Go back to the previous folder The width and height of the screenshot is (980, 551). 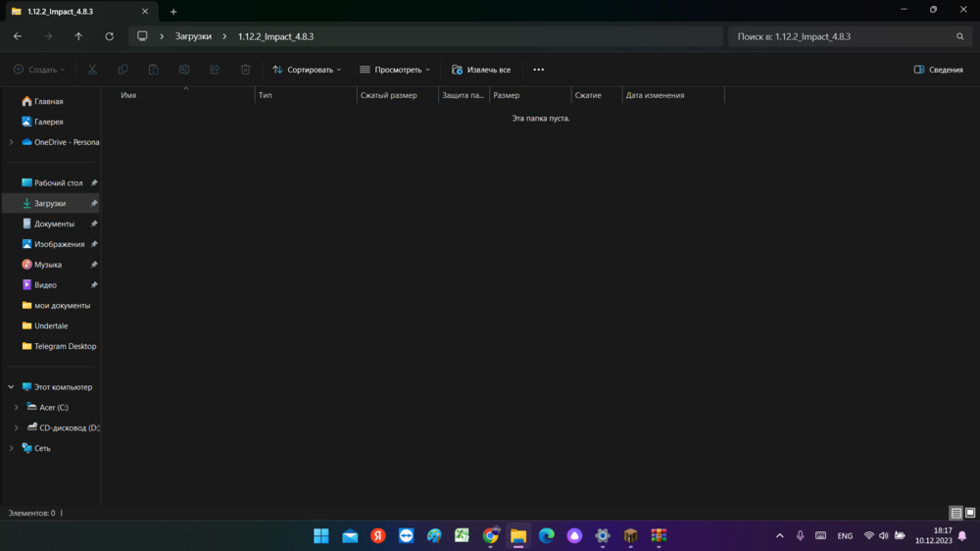pyautogui.click(x=18, y=36)
